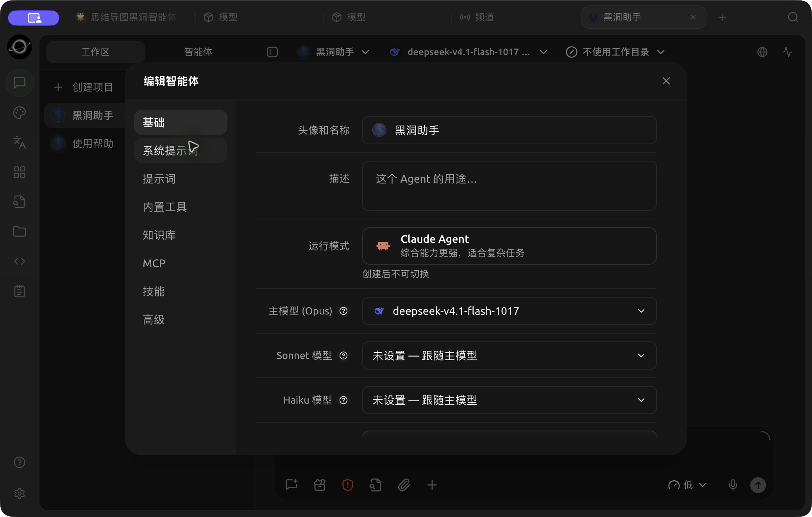Click the search icon at top right

(793, 17)
